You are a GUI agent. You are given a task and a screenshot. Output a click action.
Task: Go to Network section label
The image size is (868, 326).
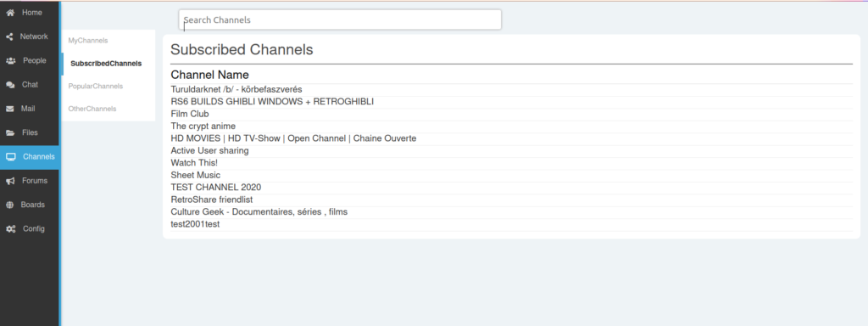(x=34, y=37)
